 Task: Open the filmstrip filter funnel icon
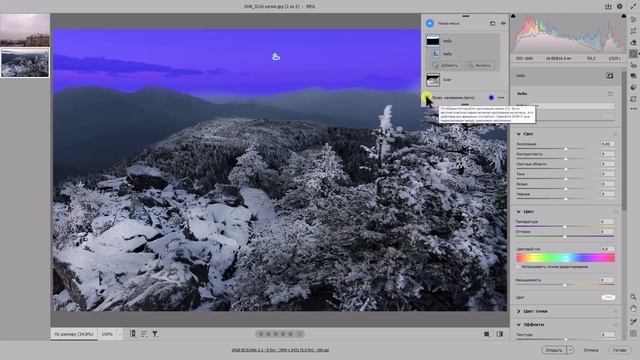[x=155, y=334]
